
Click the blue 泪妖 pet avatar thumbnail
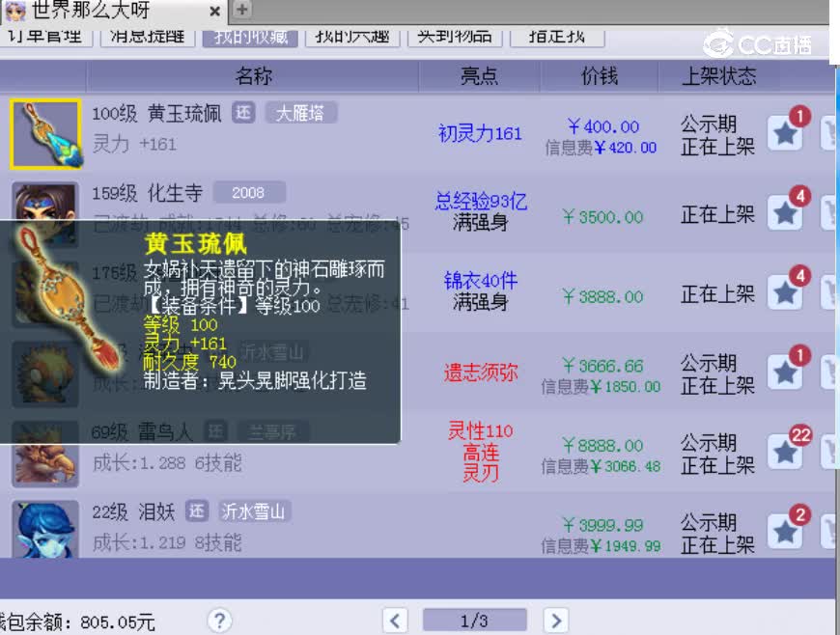tap(45, 529)
